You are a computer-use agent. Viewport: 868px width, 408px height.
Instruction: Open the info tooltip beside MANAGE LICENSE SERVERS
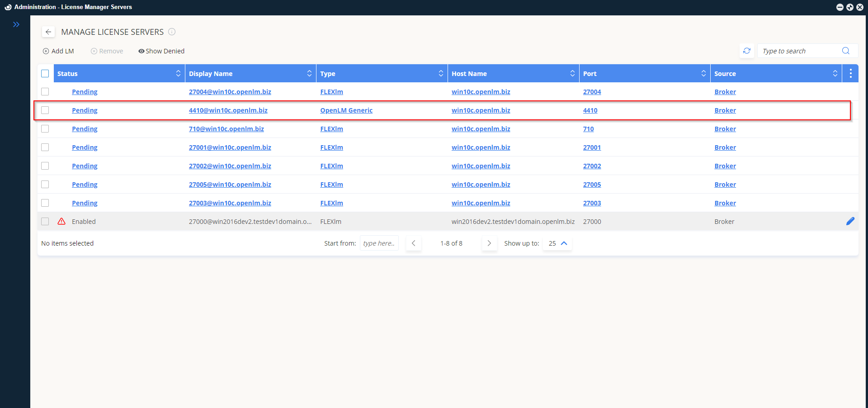[172, 32]
